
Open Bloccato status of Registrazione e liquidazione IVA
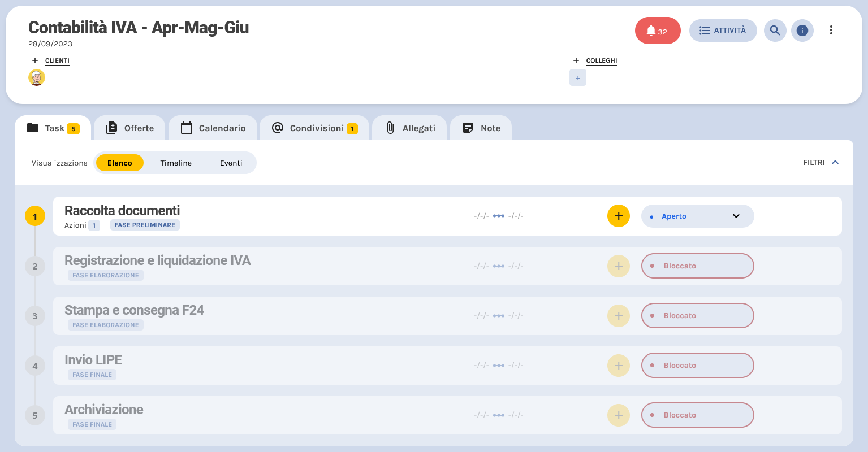pos(697,266)
